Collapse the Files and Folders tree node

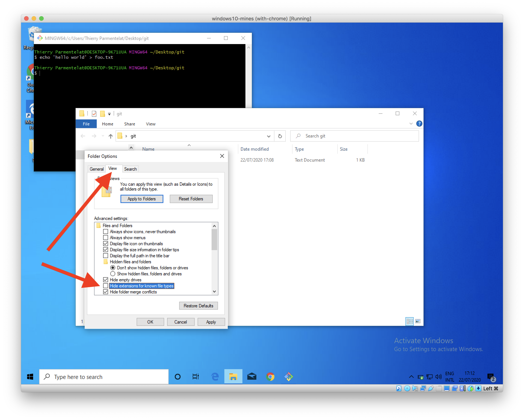(98, 225)
